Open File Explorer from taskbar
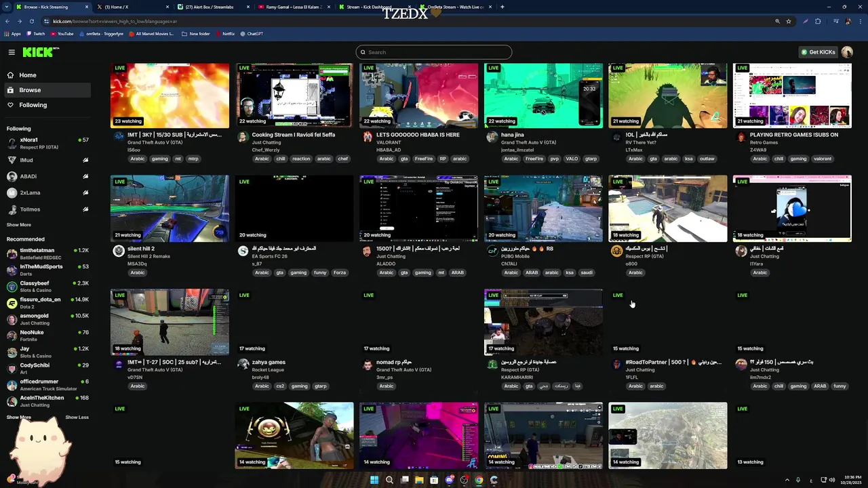This screenshot has width=868, height=488. pos(419,480)
